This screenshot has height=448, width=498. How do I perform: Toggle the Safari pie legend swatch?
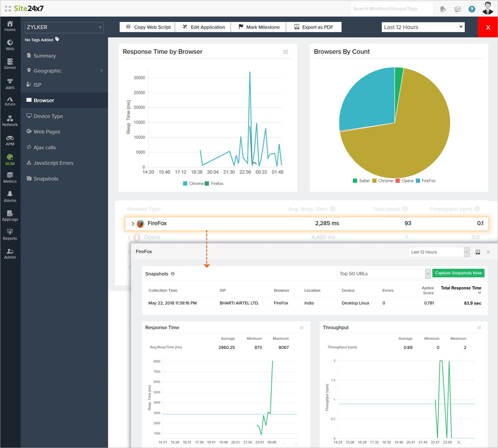pyautogui.click(x=355, y=181)
